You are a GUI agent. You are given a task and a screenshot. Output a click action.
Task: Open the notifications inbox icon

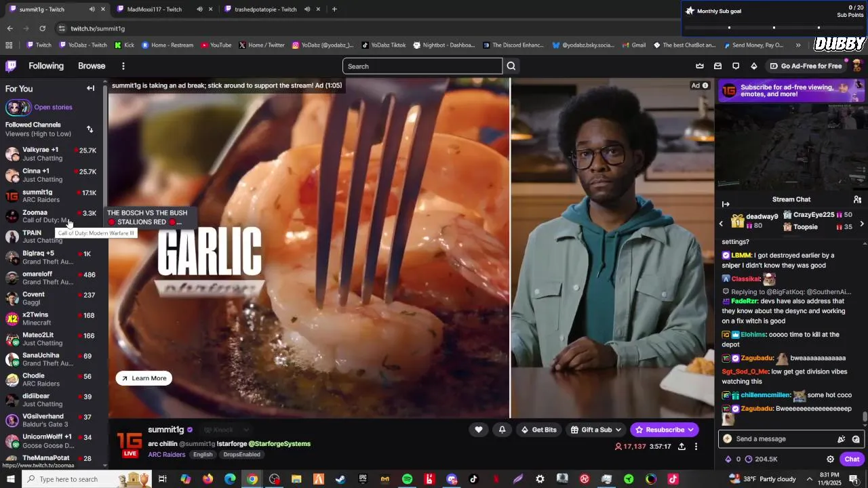tap(717, 66)
